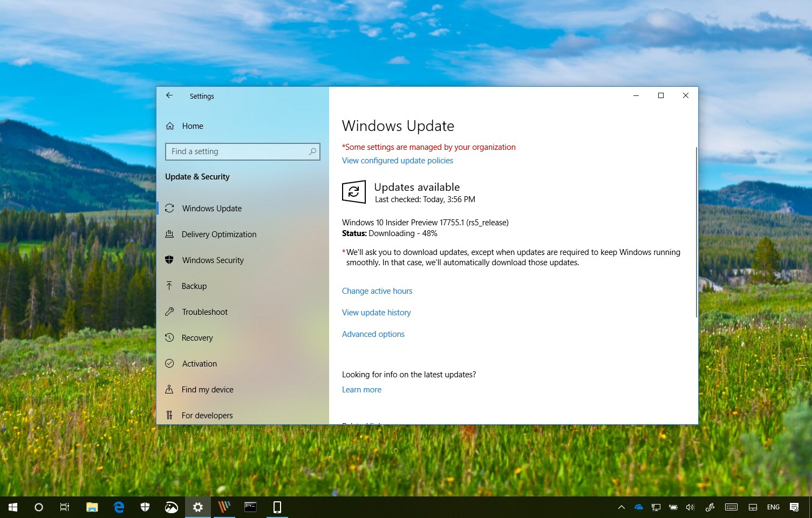Click the Updates available sync icon
Viewport: 812px width, 518px height.
pos(353,192)
